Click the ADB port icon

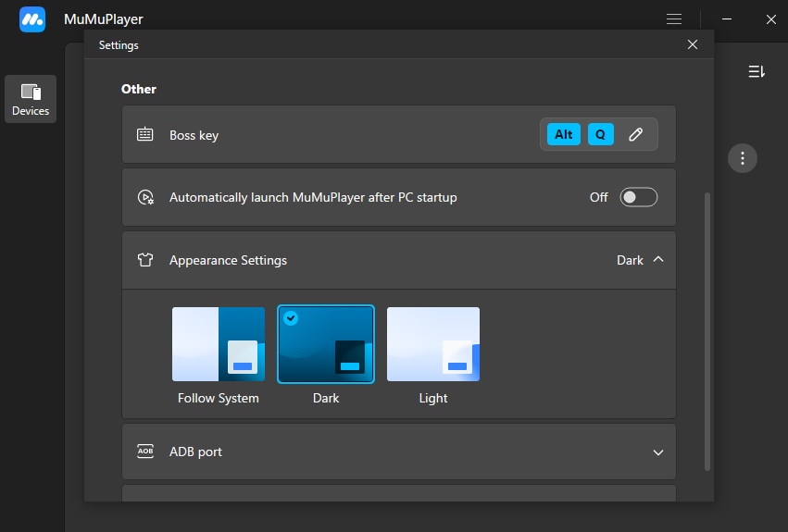point(145,452)
